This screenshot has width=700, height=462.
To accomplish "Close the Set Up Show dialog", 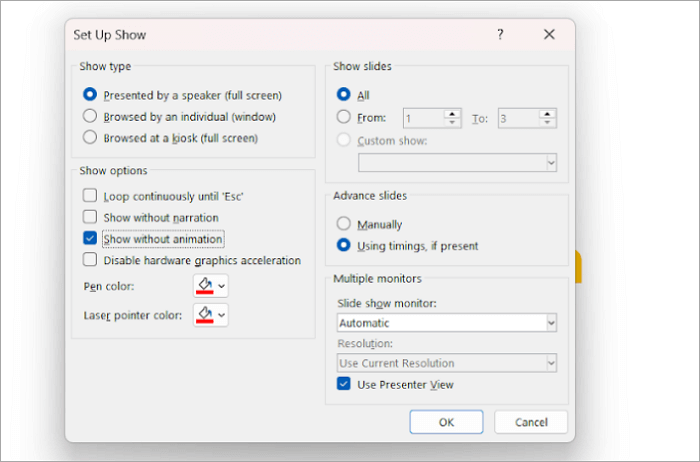I will point(549,34).
